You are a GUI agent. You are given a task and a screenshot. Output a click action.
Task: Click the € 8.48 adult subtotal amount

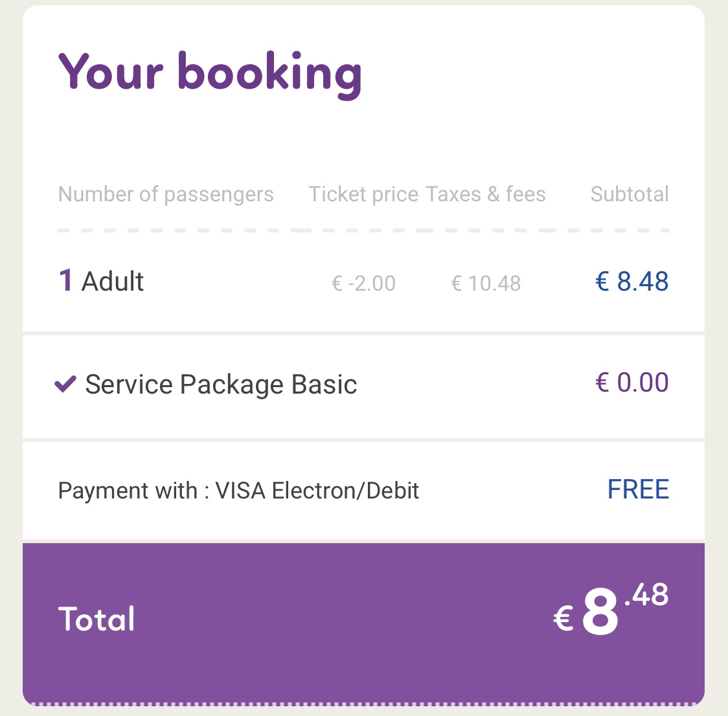(632, 281)
